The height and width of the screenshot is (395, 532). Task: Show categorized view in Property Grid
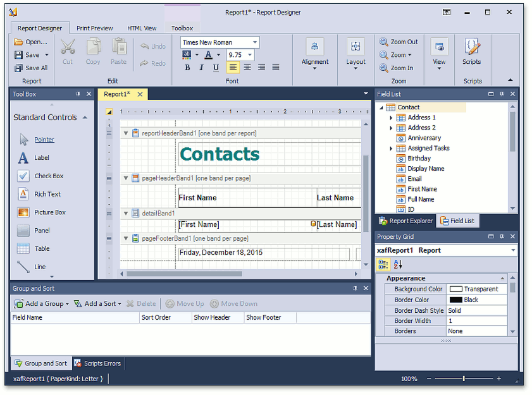(x=383, y=264)
